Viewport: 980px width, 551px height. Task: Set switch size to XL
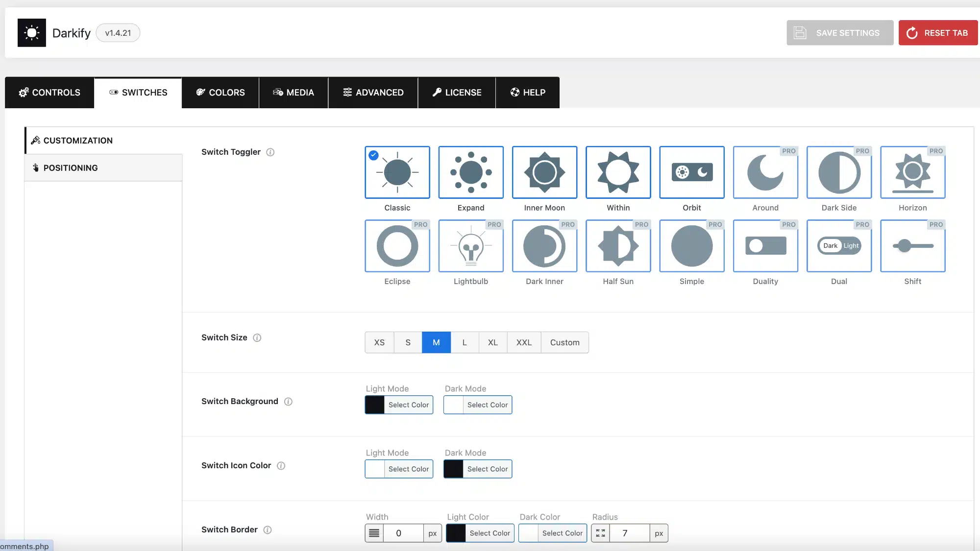(x=492, y=342)
